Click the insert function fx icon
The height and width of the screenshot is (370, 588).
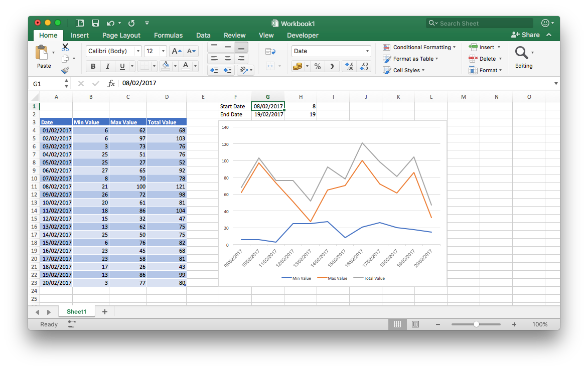[x=111, y=83]
